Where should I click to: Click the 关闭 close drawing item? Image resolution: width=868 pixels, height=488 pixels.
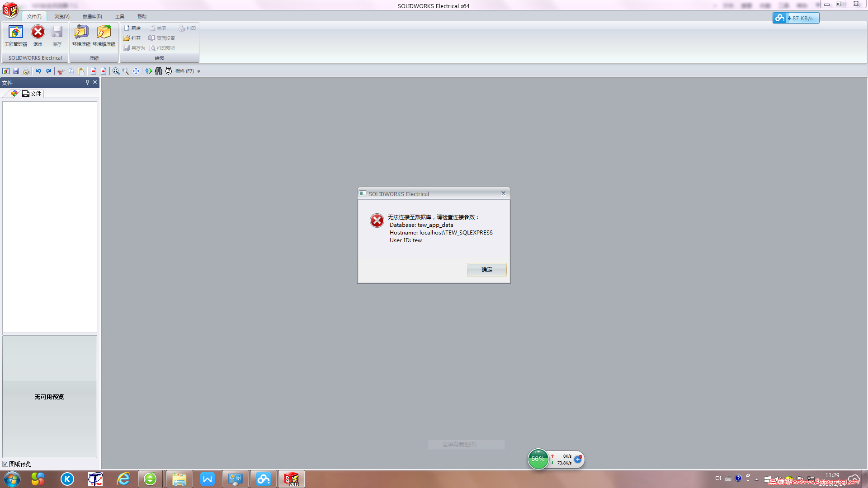(x=158, y=28)
